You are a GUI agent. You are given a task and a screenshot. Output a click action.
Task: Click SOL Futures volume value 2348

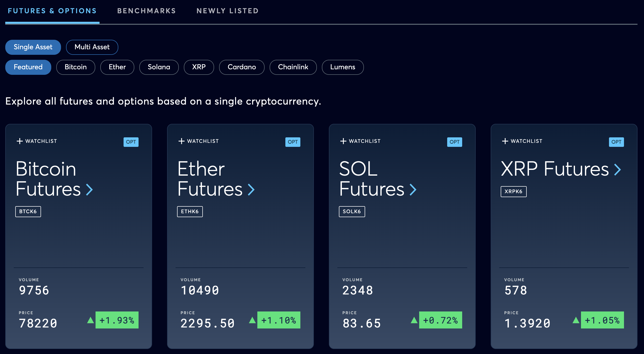point(358,290)
